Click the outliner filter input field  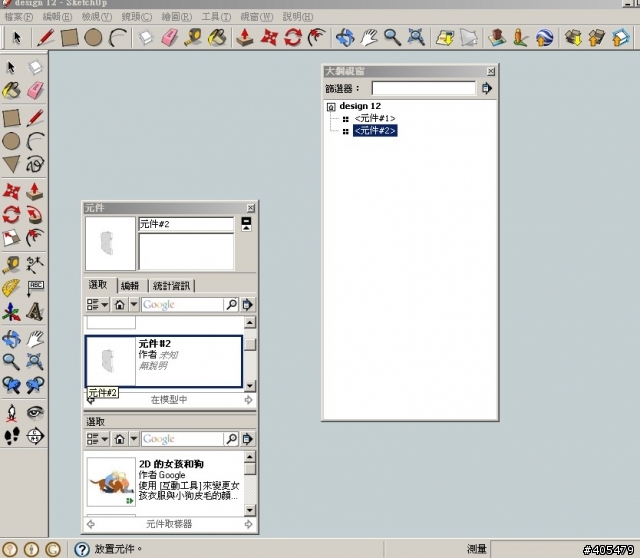(423, 88)
